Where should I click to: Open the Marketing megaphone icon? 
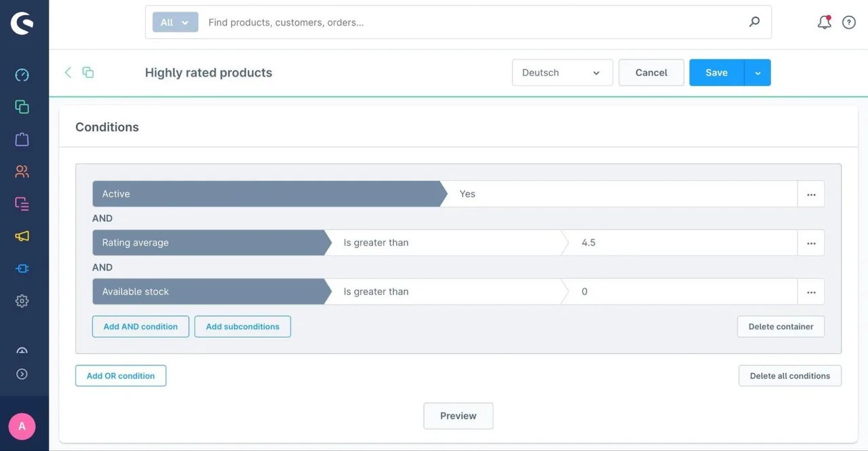tap(22, 236)
